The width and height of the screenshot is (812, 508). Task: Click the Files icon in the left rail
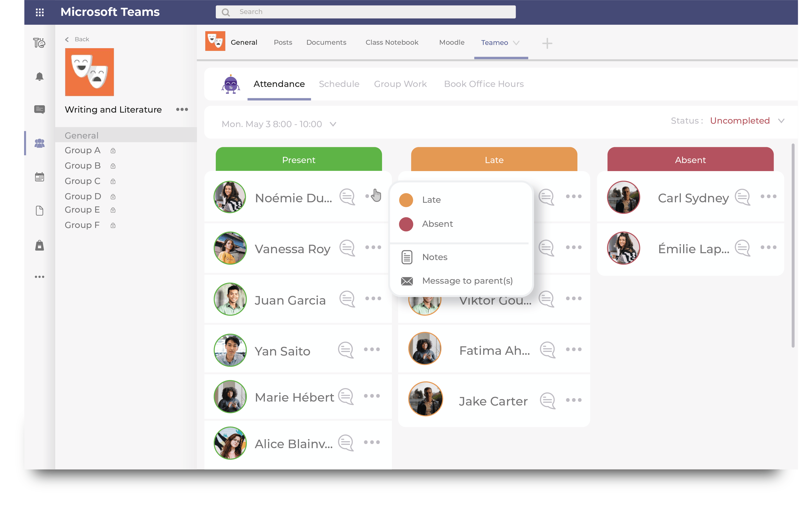tap(39, 211)
